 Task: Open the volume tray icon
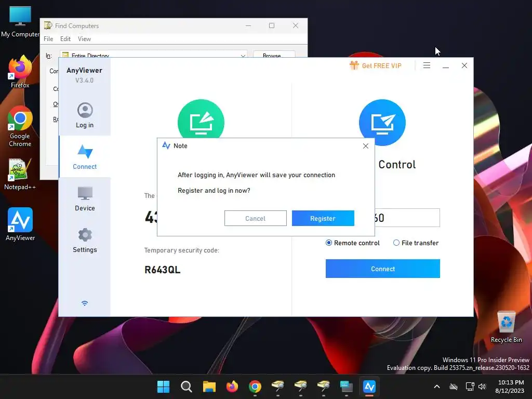click(x=482, y=387)
